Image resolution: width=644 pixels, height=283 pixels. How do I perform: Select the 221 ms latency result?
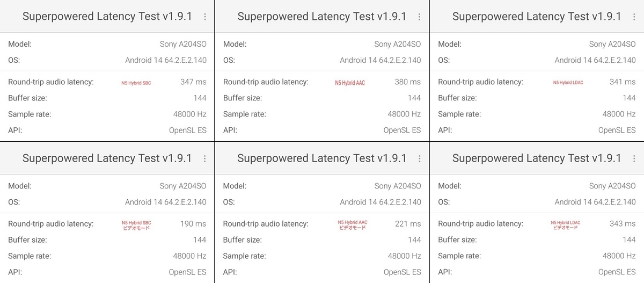click(408, 224)
